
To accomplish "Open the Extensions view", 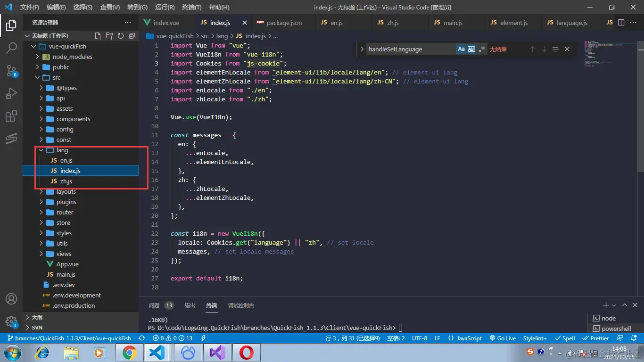I will click(11, 116).
